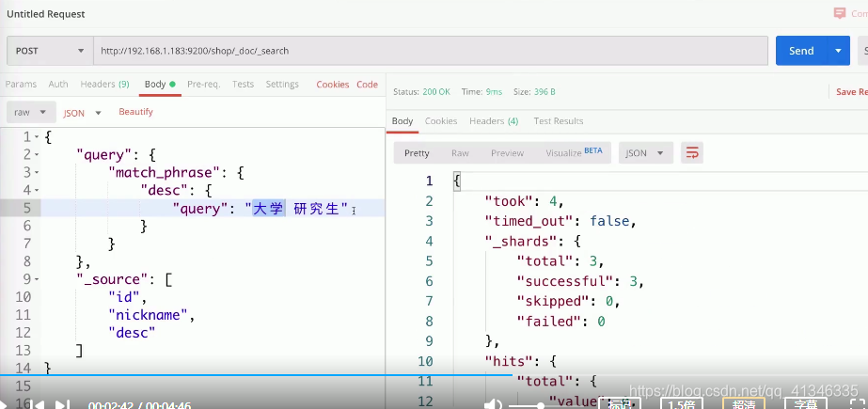The width and height of the screenshot is (868, 409).
Task: Select the response Body tab
Action: [402, 121]
